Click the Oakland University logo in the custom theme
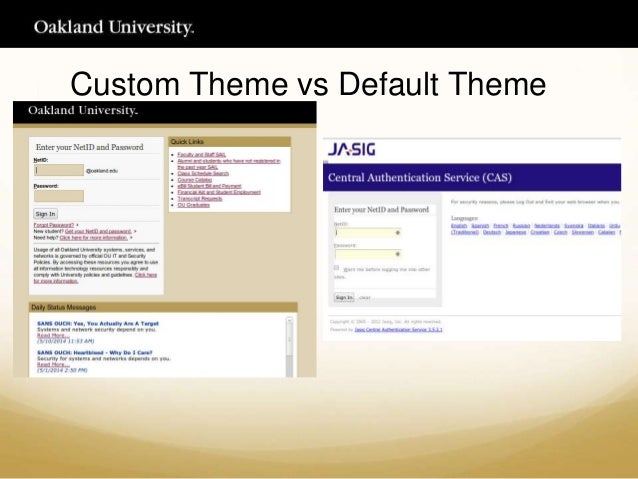Screen dimensions: 638x479 tap(83, 110)
